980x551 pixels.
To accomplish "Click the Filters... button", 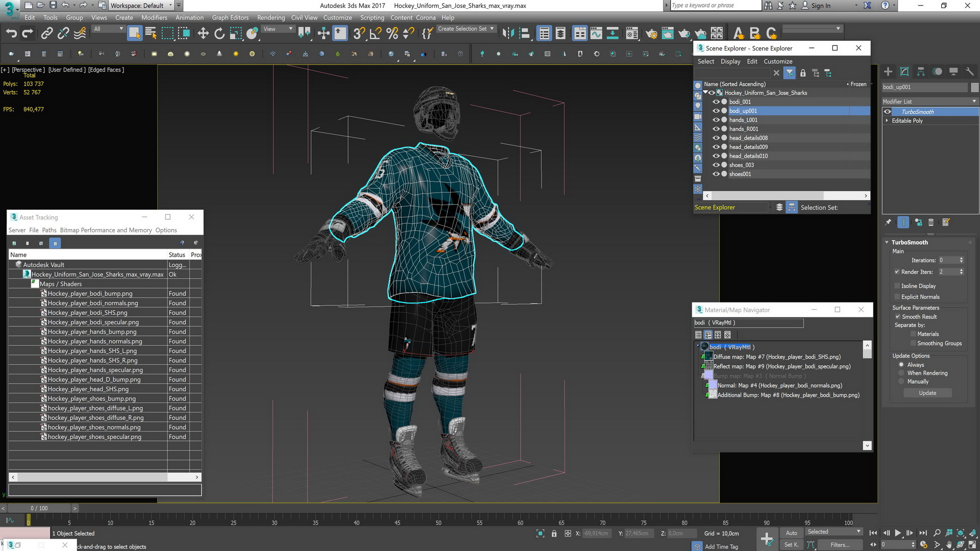I will [840, 545].
